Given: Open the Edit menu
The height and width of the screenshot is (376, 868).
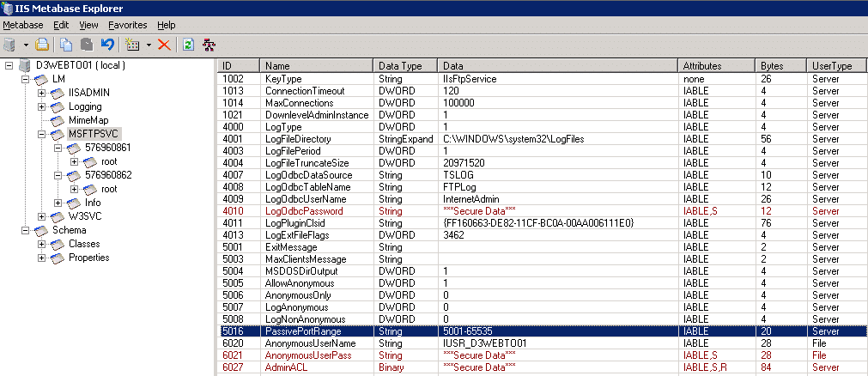Looking at the screenshot, I should point(61,25).
